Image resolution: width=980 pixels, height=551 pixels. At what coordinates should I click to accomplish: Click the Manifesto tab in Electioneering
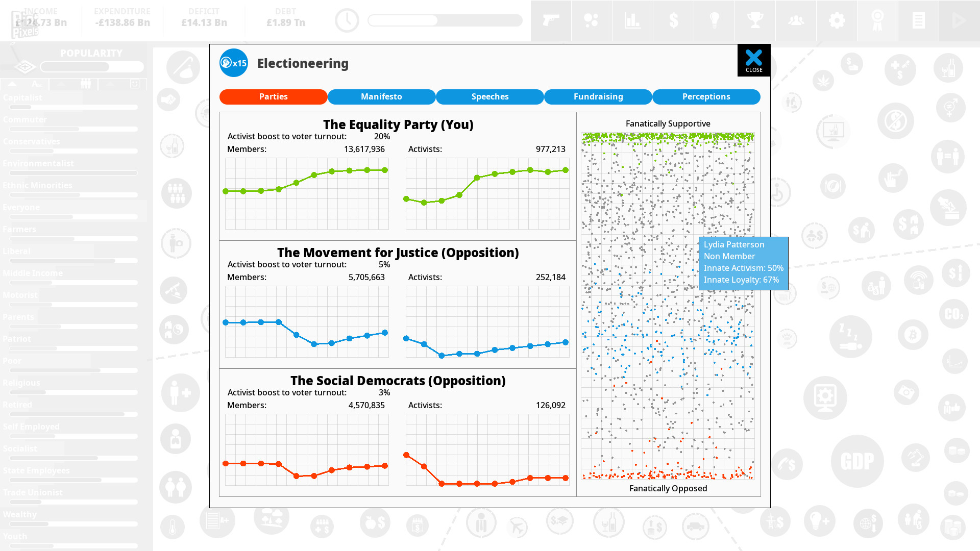381,96
